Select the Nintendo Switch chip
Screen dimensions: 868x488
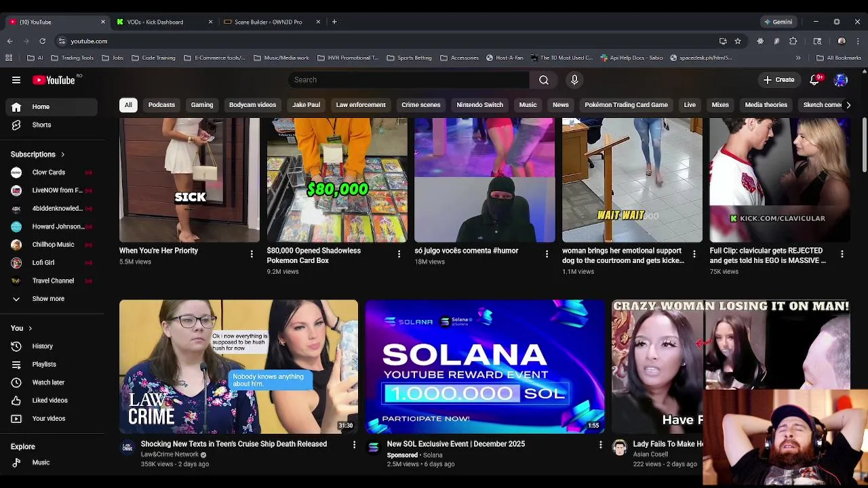(x=479, y=105)
